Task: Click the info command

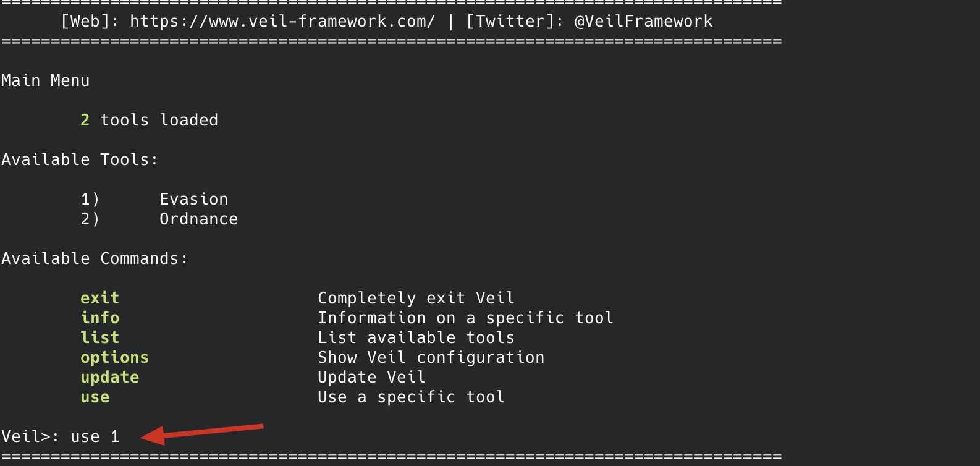Action: [99, 318]
